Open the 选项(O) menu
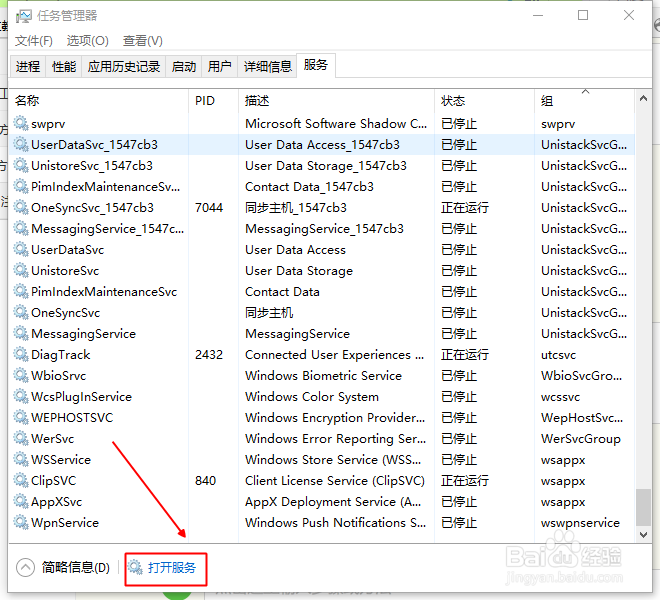Screen dimensions: 660x600 tap(88, 40)
